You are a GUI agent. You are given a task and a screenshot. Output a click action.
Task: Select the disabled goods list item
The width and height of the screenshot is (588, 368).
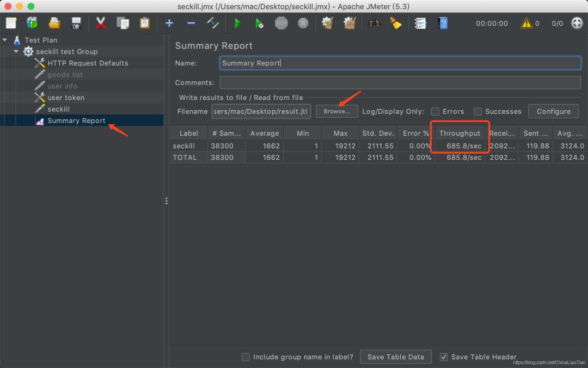[x=65, y=75]
